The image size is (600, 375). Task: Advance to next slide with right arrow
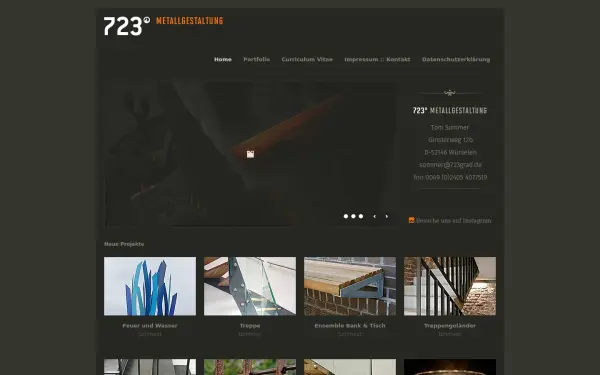(x=387, y=216)
